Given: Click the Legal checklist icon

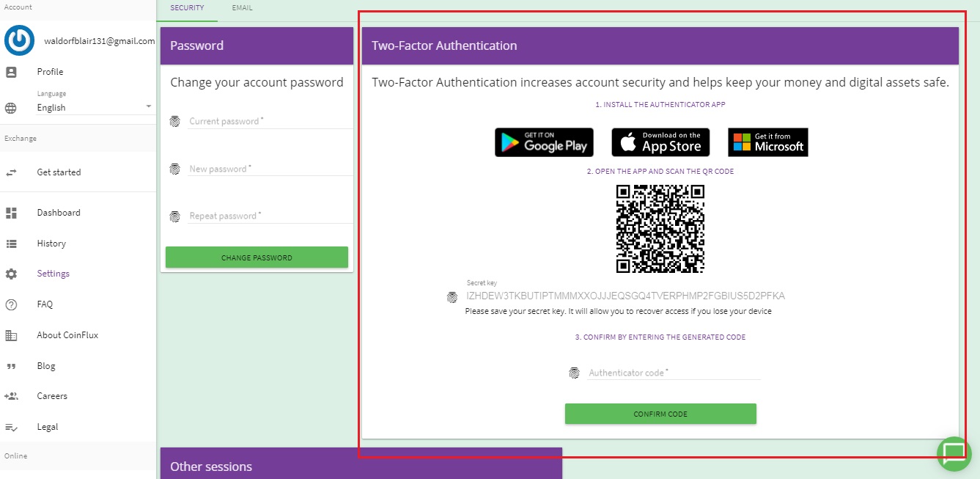Looking at the screenshot, I should coord(11,427).
